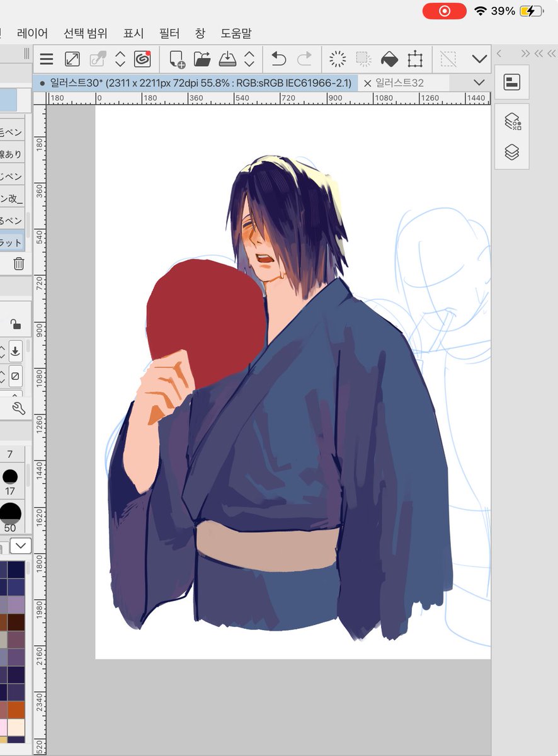Screen dimensions: 558x756
Task: Click the Open file folder icon
Action: 202,59
